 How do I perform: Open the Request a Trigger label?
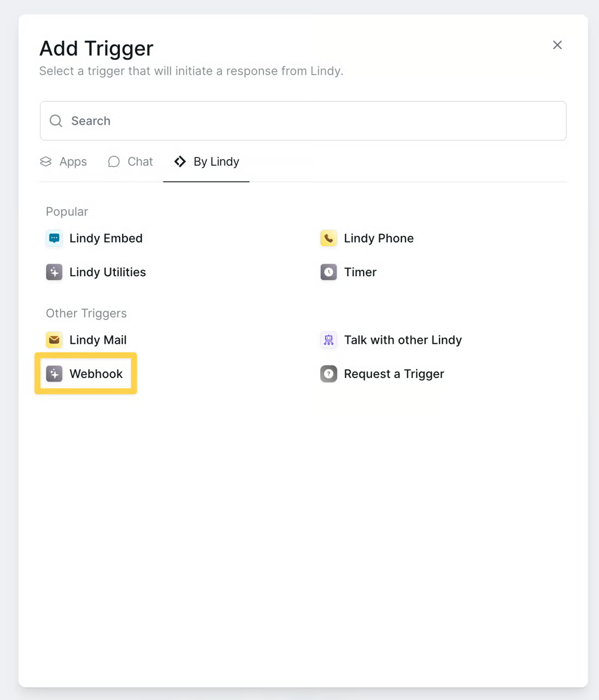click(394, 374)
